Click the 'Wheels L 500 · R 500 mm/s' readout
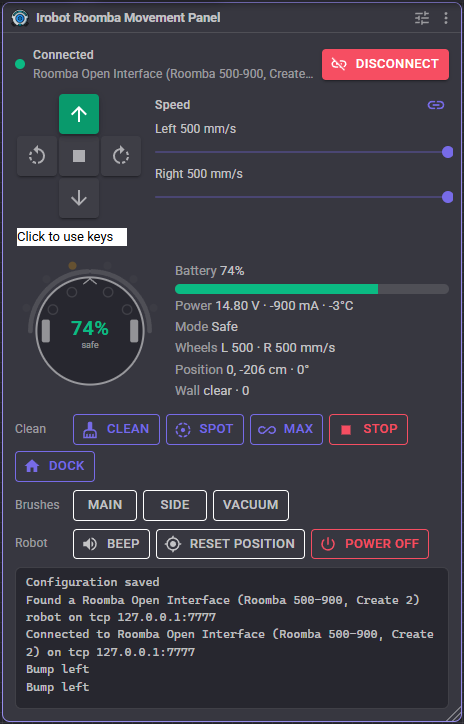 tap(255, 348)
